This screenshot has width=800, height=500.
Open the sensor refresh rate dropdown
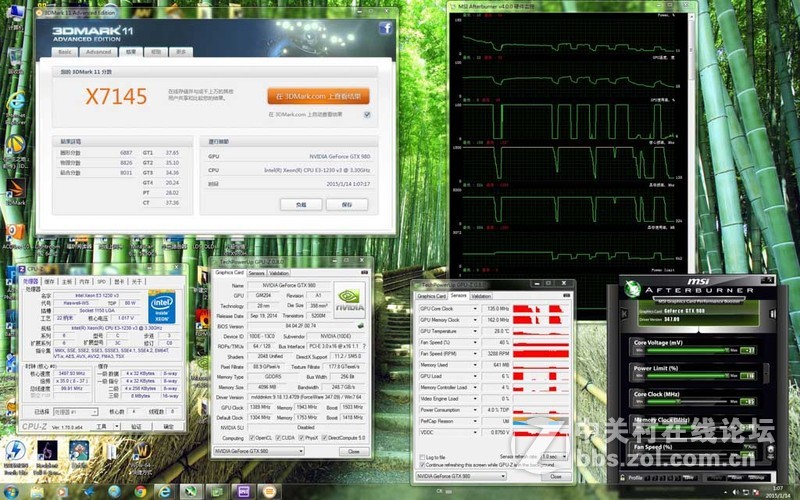tap(554, 456)
